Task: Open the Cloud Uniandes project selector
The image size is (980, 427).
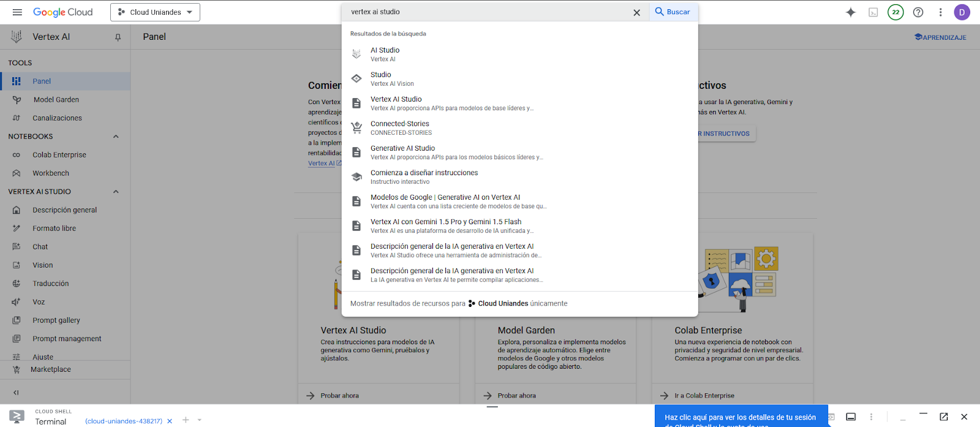Action: coord(155,12)
